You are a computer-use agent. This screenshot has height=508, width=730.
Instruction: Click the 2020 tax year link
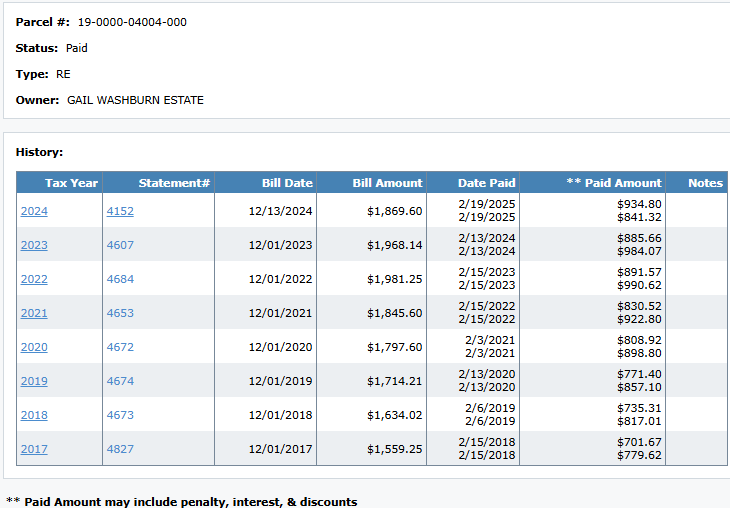(34, 347)
